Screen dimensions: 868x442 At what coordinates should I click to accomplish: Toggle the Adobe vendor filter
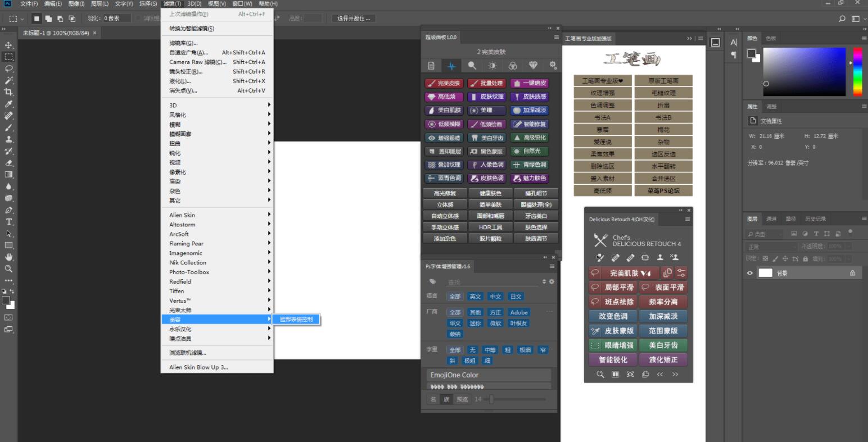519,312
